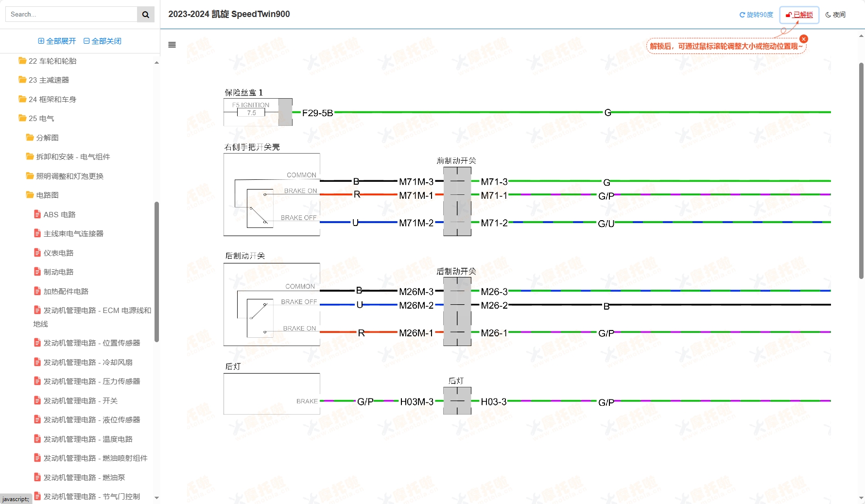Expand all tree items with 全部展开
The width and height of the screenshot is (865, 504).
click(57, 41)
